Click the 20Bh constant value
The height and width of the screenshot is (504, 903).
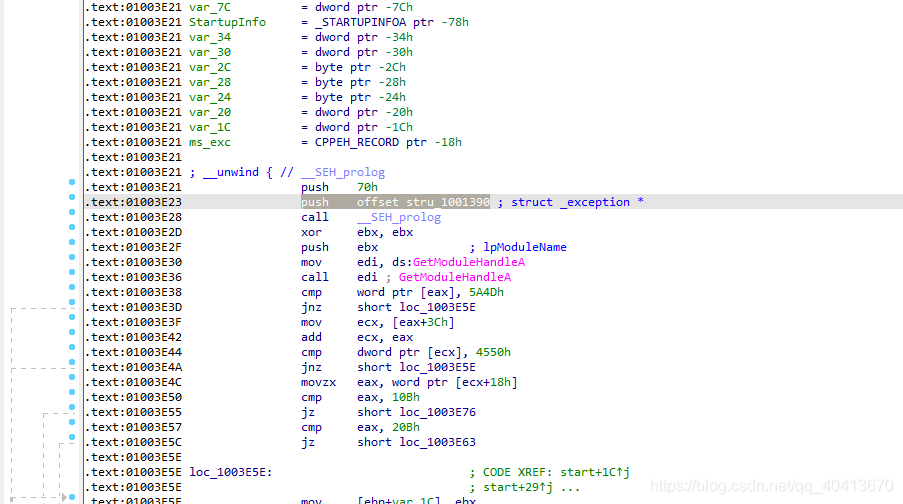[x=405, y=427]
